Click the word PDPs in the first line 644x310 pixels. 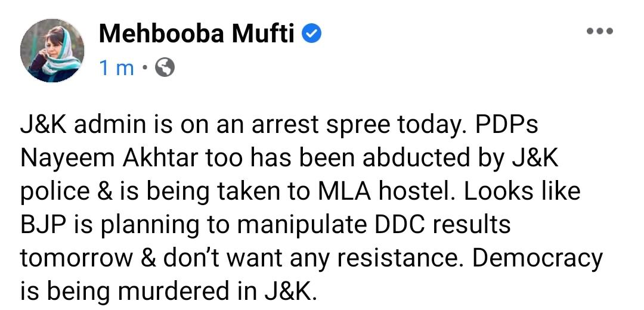(506, 125)
